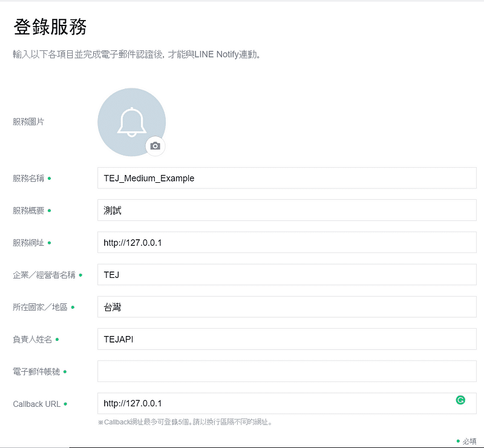The image size is (484, 448).
Task: Click the green Grammarly icon in Callback URL field
Action: (460, 400)
